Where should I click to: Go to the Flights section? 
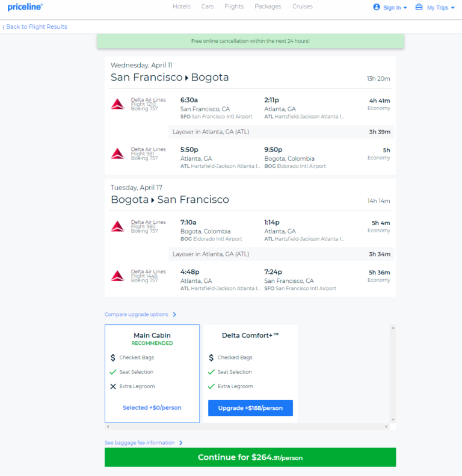coord(234,7)
